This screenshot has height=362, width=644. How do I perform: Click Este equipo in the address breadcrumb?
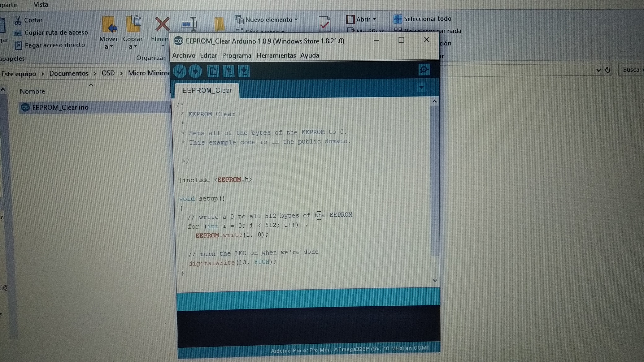tap(19, 74)
